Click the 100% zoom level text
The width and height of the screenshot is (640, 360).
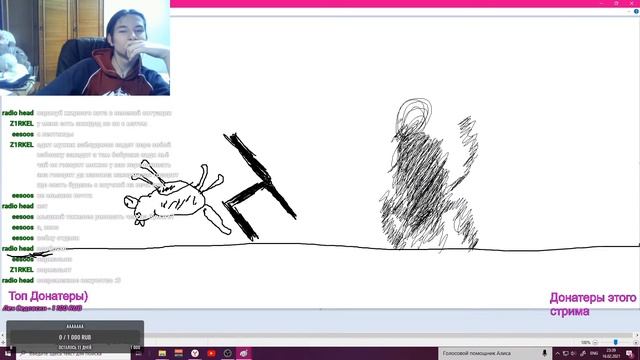[586, 342]
